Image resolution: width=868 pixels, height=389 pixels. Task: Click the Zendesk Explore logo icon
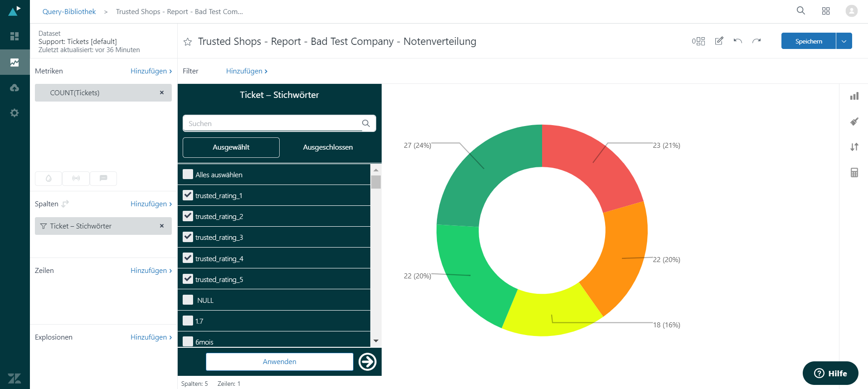pyautogui.click(x=15, y=11)
